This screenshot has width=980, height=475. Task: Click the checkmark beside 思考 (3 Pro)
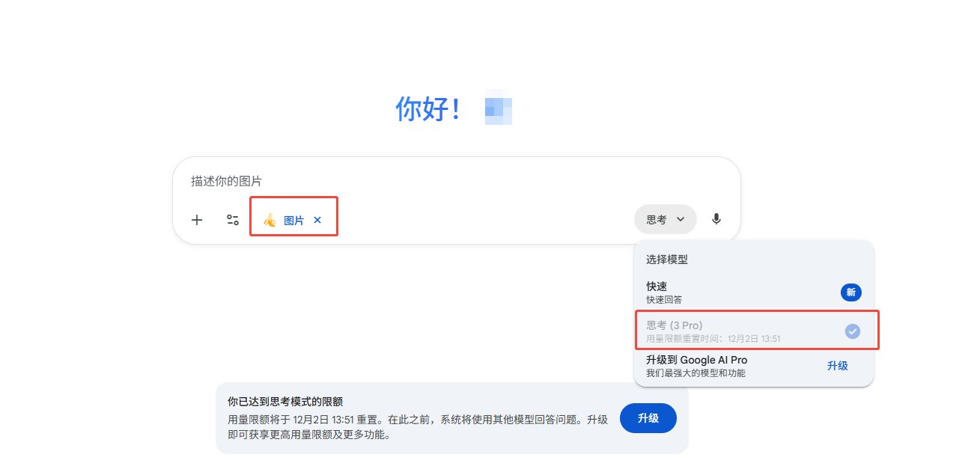(852, 330)
